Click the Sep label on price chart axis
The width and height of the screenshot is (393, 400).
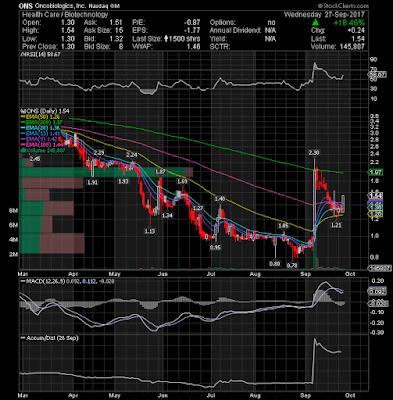[306, 274]
